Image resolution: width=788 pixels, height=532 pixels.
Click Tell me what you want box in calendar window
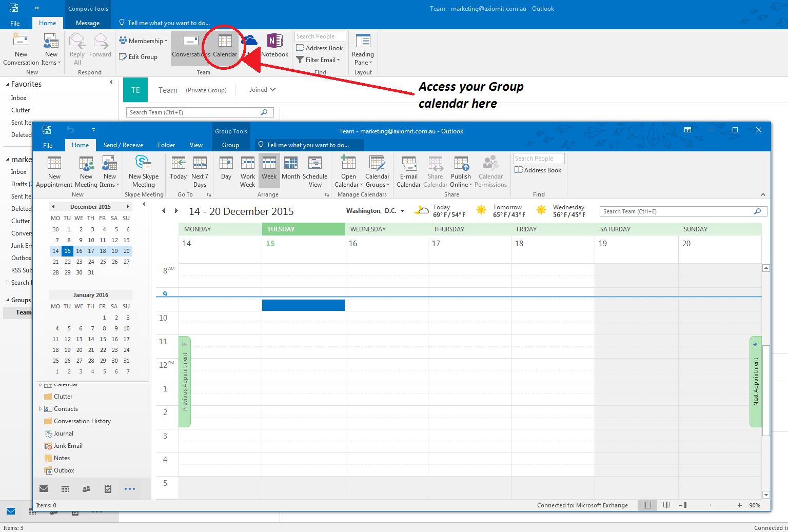pyautogui.click(x=309, y=145)
